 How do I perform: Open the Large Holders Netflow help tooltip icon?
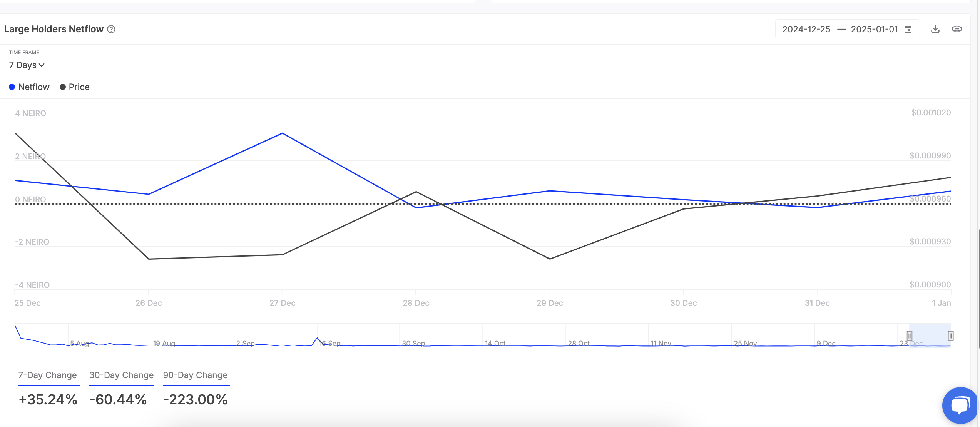111,29
